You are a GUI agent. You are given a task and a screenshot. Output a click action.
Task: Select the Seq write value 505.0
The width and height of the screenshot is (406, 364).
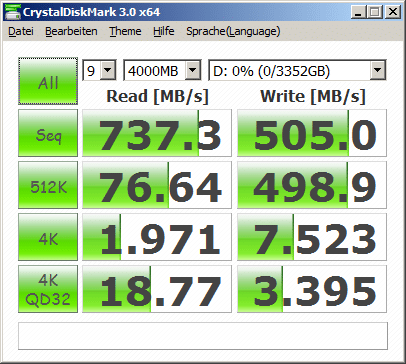coord(312,133)
